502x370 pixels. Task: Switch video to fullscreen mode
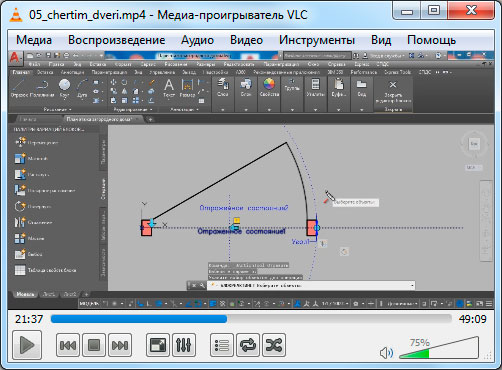(158, 345)
